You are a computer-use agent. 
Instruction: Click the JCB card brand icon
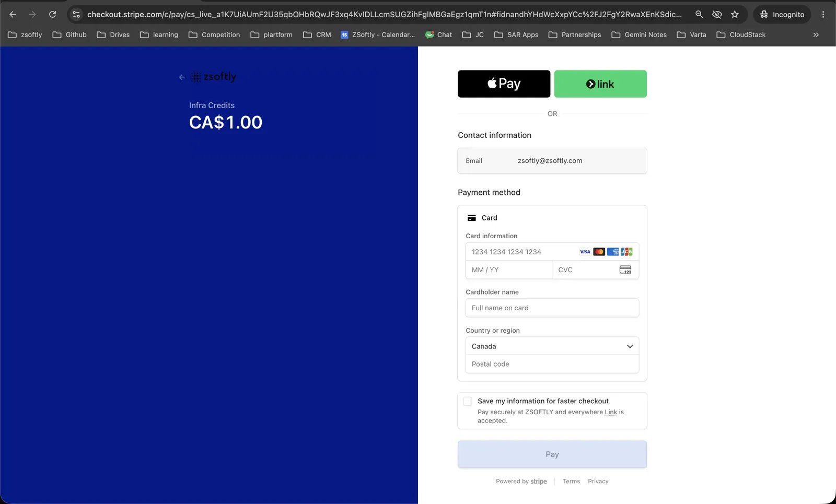626,252
